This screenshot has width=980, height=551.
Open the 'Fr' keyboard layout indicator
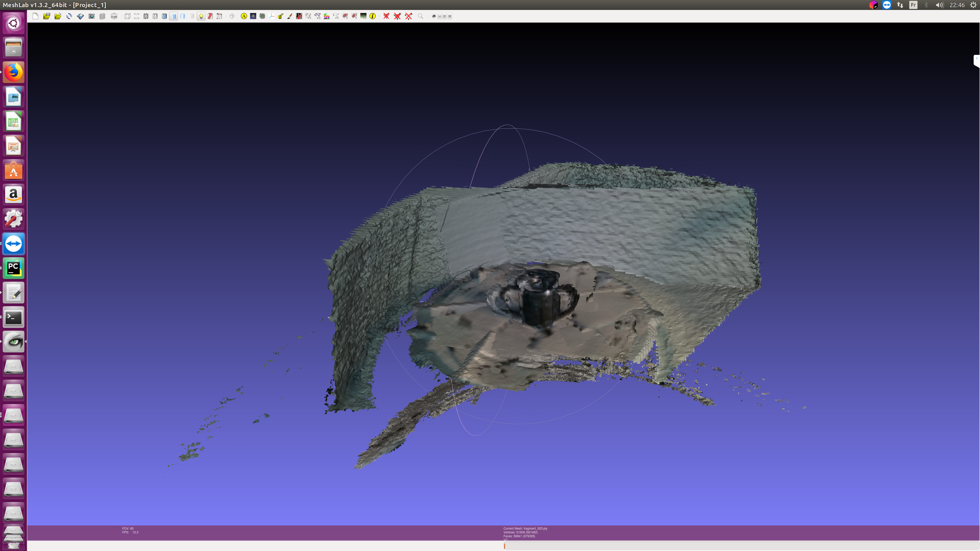(913, 5)
